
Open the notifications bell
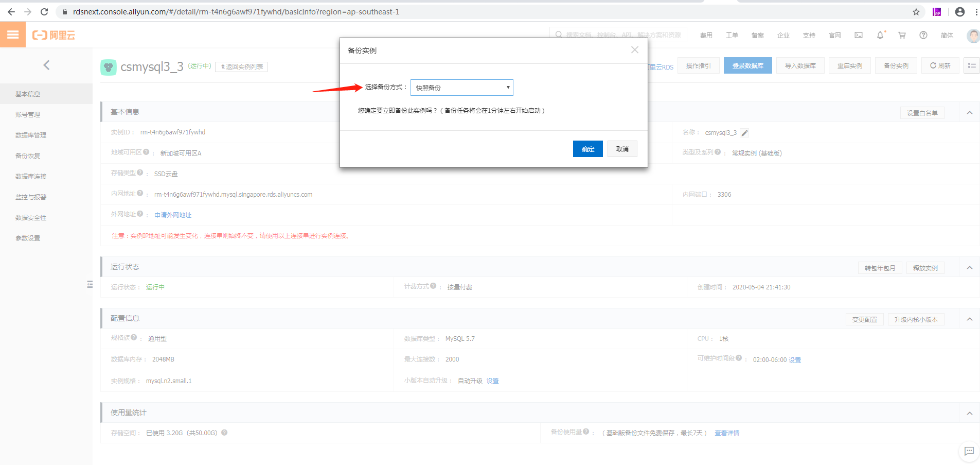coord(880,35)
